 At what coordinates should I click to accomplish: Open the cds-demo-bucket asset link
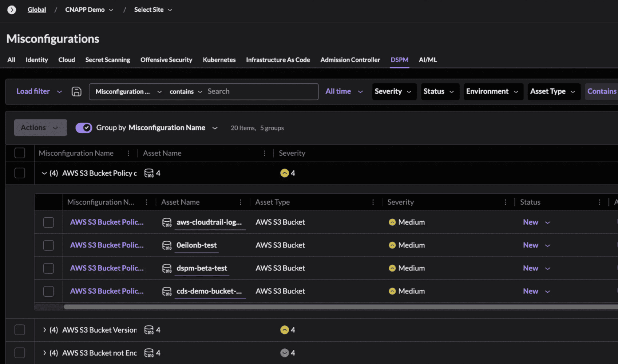coord(209,291)
